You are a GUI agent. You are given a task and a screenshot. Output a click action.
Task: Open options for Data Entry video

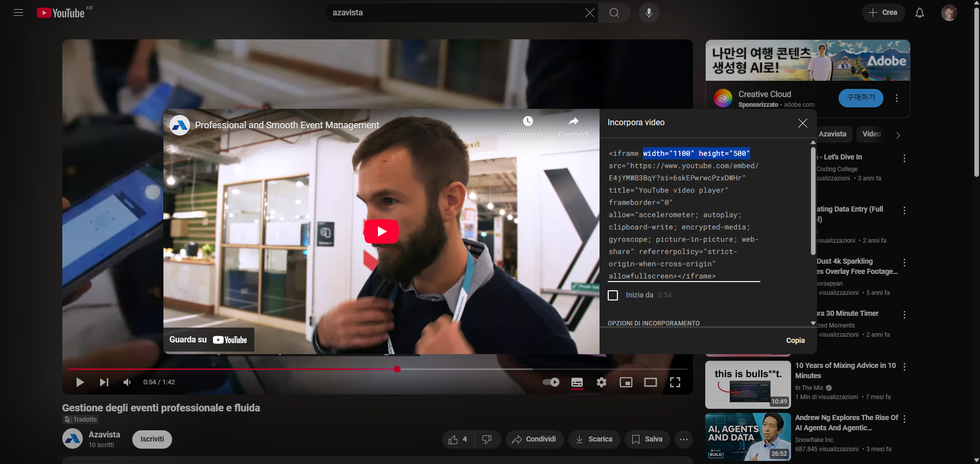904,211
